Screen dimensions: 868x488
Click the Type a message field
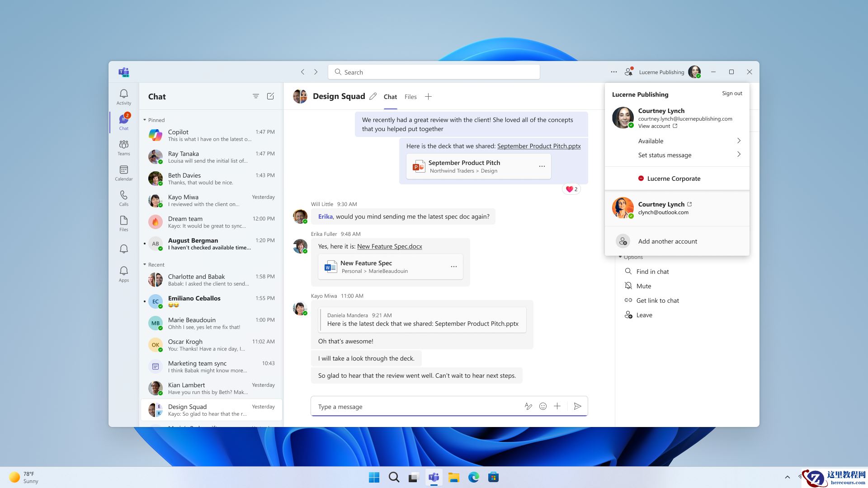click(x=407, y=406)
